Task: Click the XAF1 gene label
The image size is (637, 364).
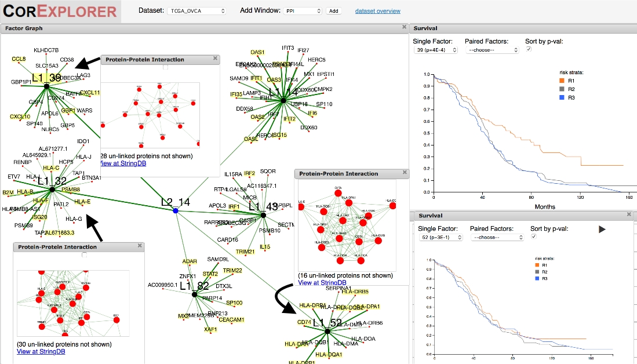Action: tap(210, 329)
